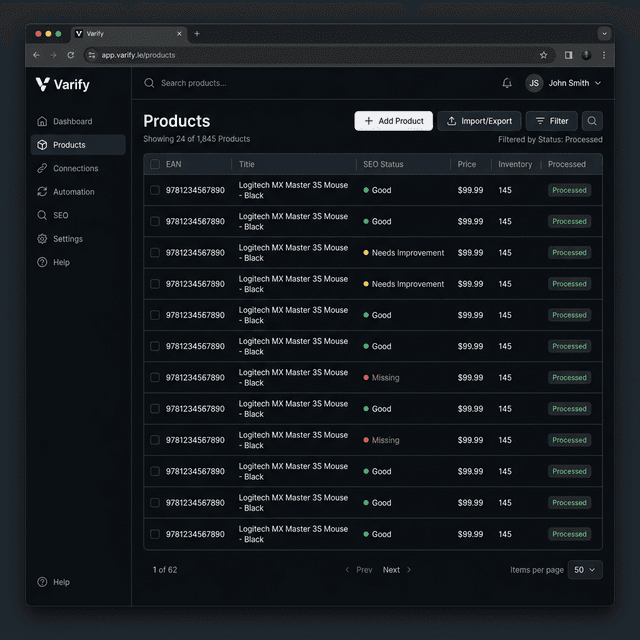Click the site info icon in address bar
The height and width of the screenshot is (640, 640).
click(92, 55)
